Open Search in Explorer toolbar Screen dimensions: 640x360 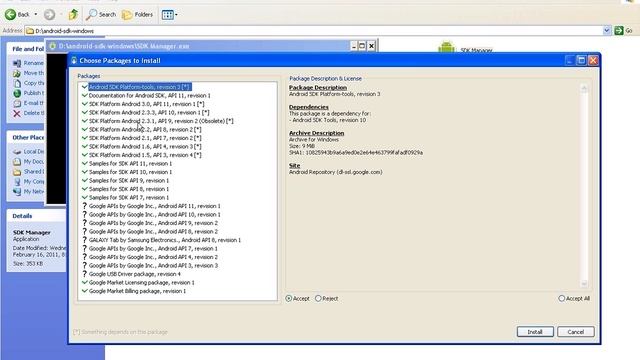pyautogui.click(x=101, y=15)
